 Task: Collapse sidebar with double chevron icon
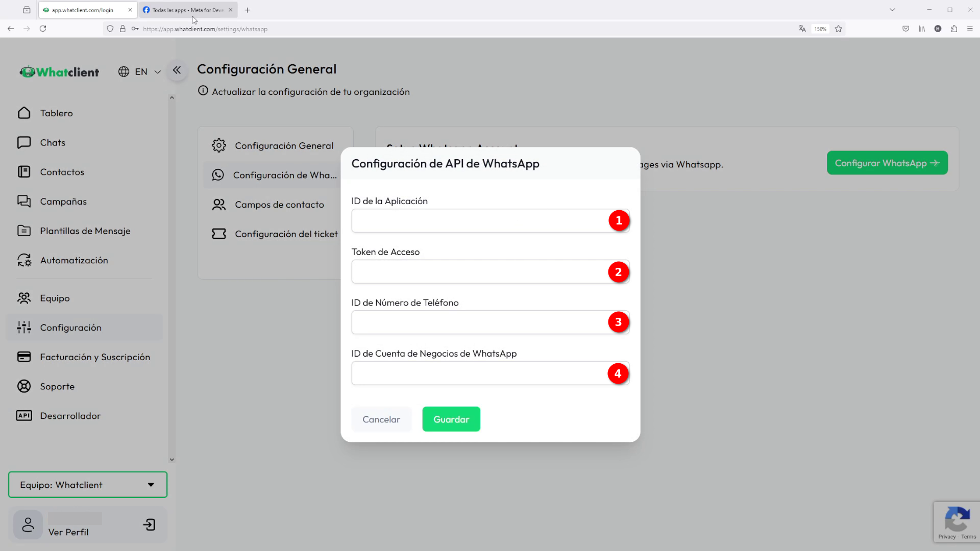coord(177,70)
